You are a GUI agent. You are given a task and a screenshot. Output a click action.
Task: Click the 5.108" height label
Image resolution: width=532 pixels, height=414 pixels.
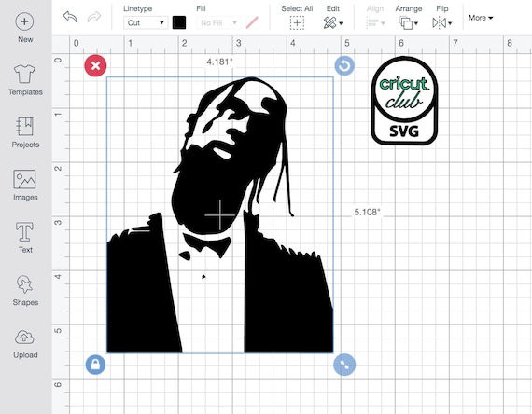pyautogui.click(x=367, y=213)
